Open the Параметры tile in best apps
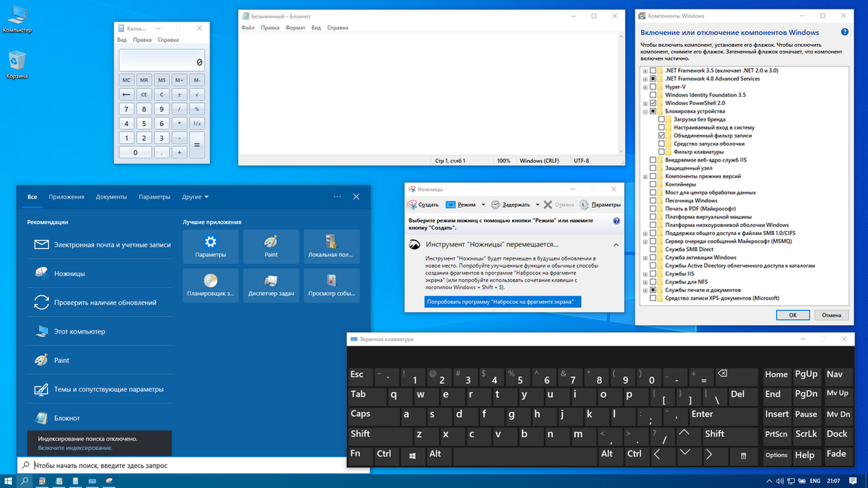 [210, 247]
